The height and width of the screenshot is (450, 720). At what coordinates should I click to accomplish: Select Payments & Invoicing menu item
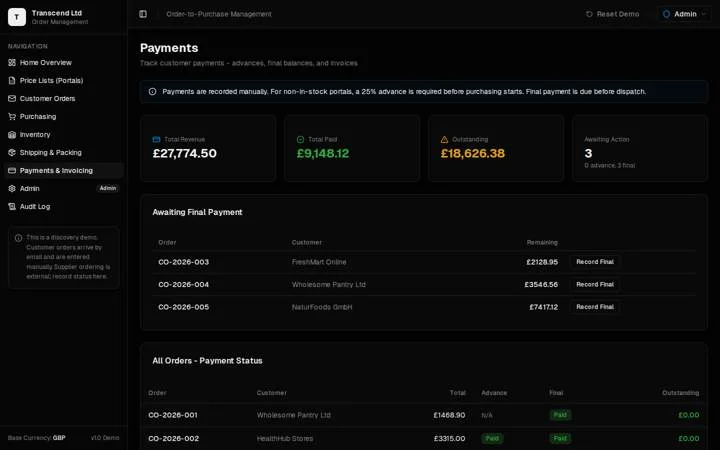pyautogui.click(x=63, y=170)
